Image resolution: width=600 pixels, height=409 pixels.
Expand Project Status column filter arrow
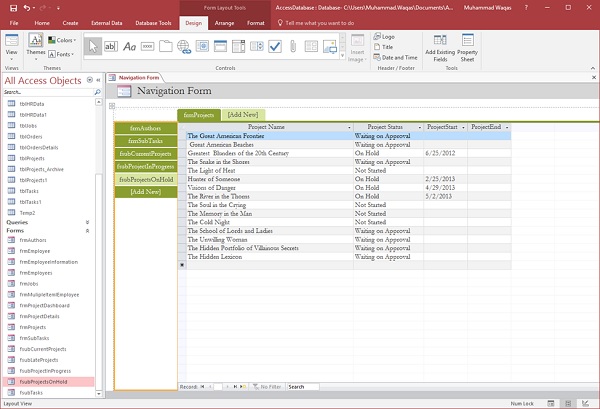click(x=418, y=127)
